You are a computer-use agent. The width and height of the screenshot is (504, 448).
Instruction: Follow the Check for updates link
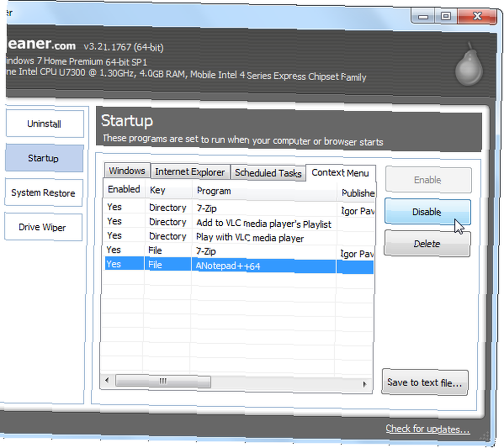point(427,429)
